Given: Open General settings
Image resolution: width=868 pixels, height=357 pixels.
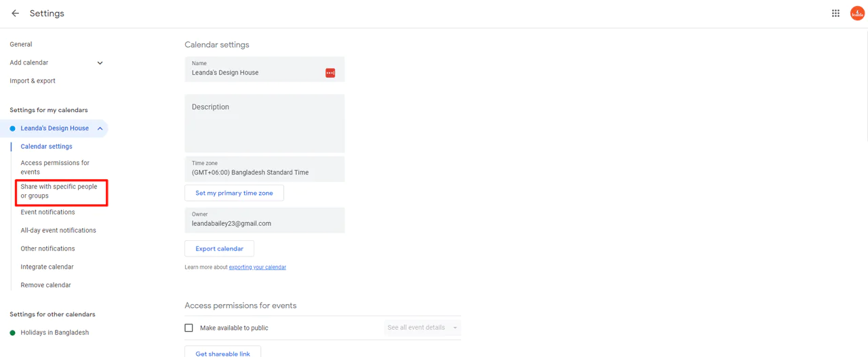Looking at the screenshot, I should tap(21, 44).
